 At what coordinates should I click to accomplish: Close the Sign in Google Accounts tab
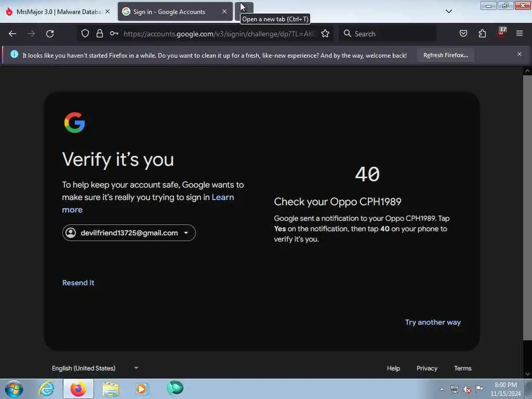(x=224, y=11)
